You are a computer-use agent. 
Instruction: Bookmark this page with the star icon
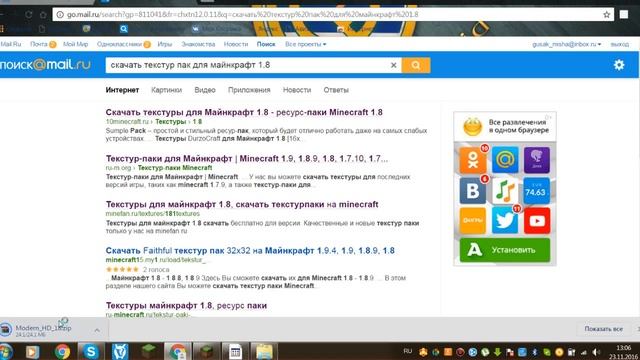607,15
